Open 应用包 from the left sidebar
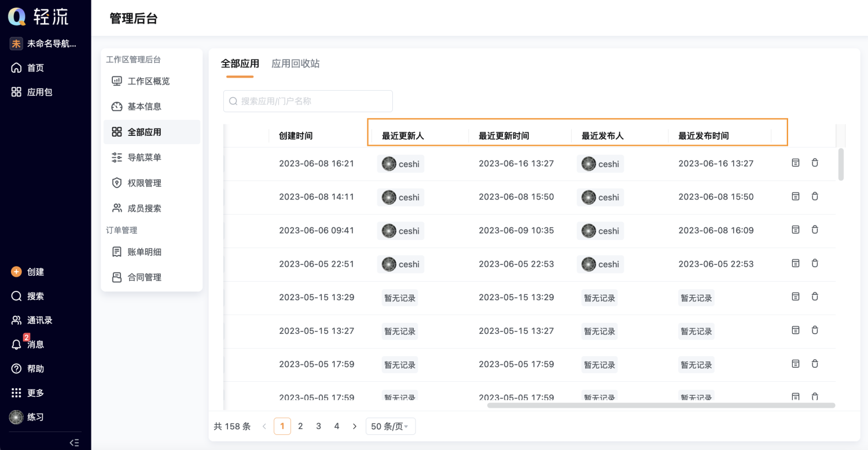The image size is (868, 450). click(31, 92)
